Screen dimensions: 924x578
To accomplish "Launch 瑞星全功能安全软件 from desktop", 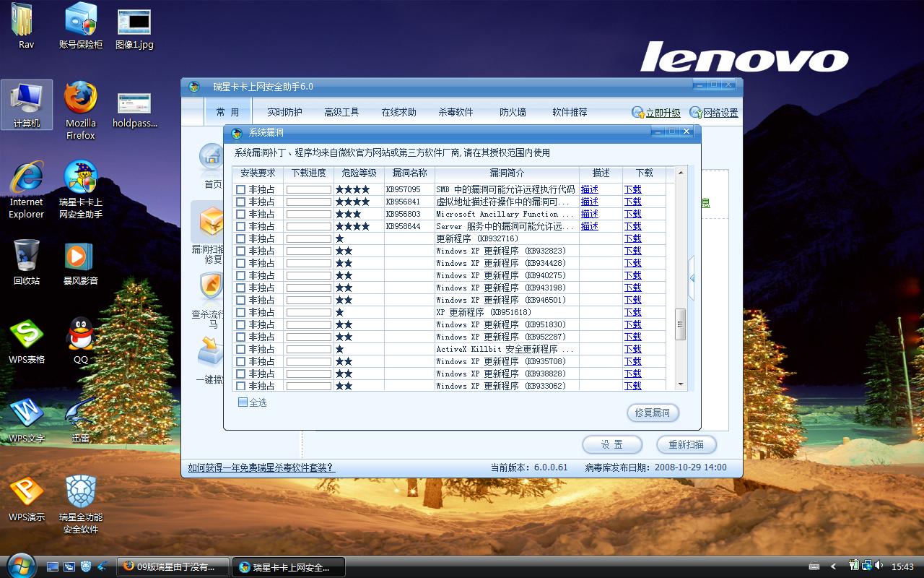I will click(81, 505).
